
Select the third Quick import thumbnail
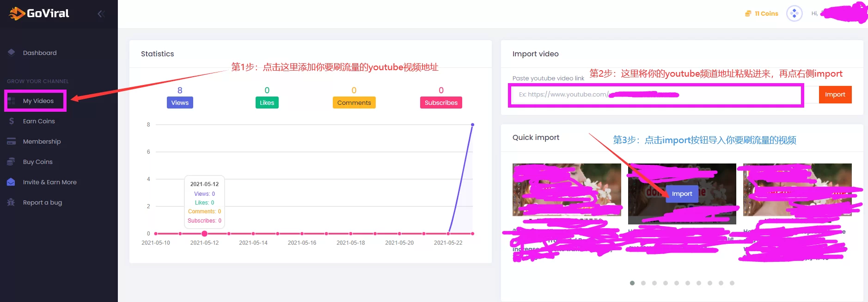point(797,189)
